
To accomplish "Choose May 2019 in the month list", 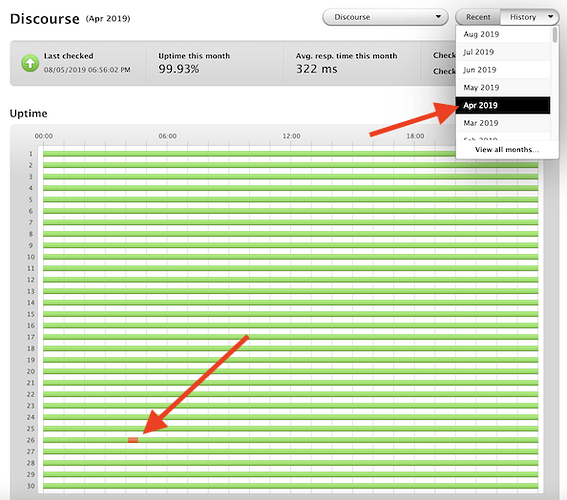I will (x=503, y=87).
